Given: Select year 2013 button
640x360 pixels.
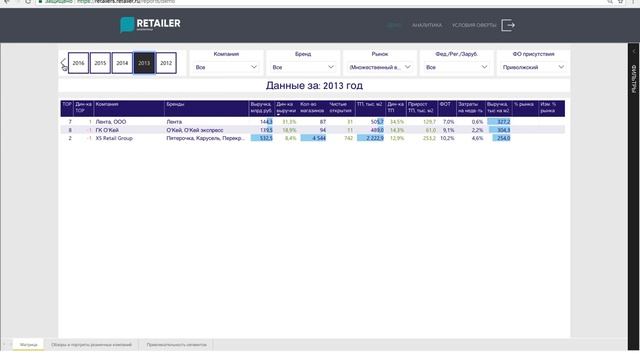Looking at the screenshot, I should 144,63.
